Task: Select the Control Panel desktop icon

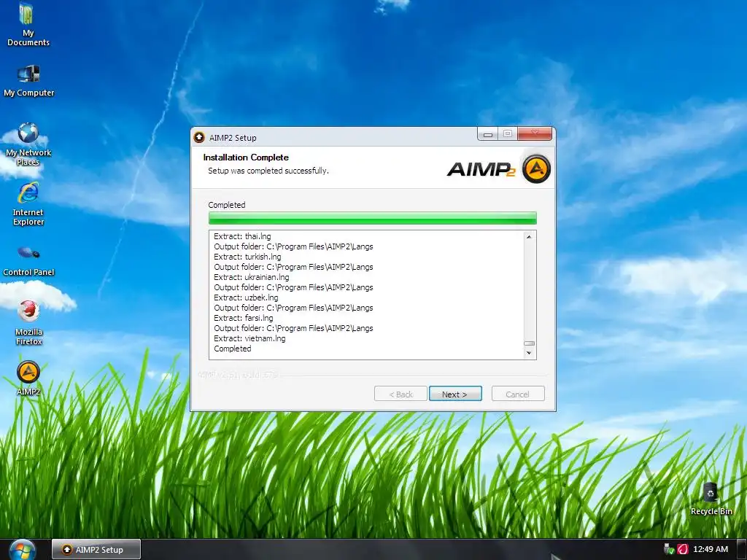Action: 28,260
